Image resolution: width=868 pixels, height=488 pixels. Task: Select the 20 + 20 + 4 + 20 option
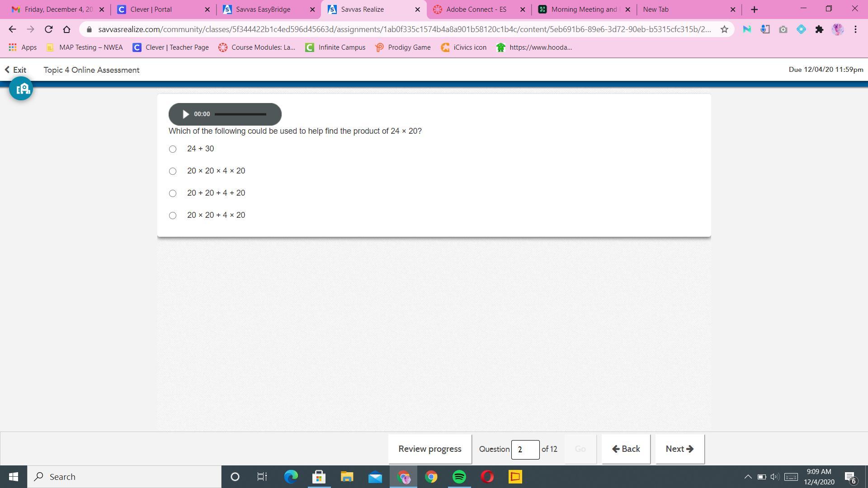click(173, 193)
